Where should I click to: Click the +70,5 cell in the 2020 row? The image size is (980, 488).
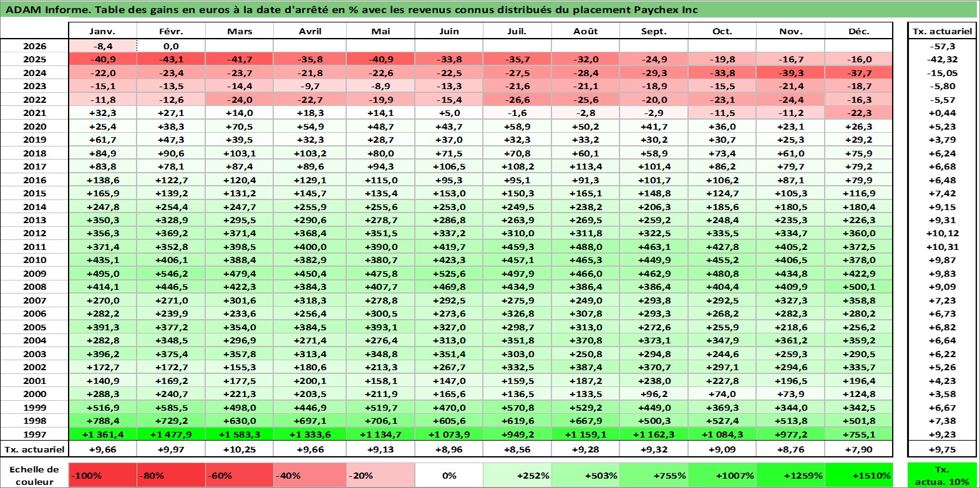[x=239, y=127]
